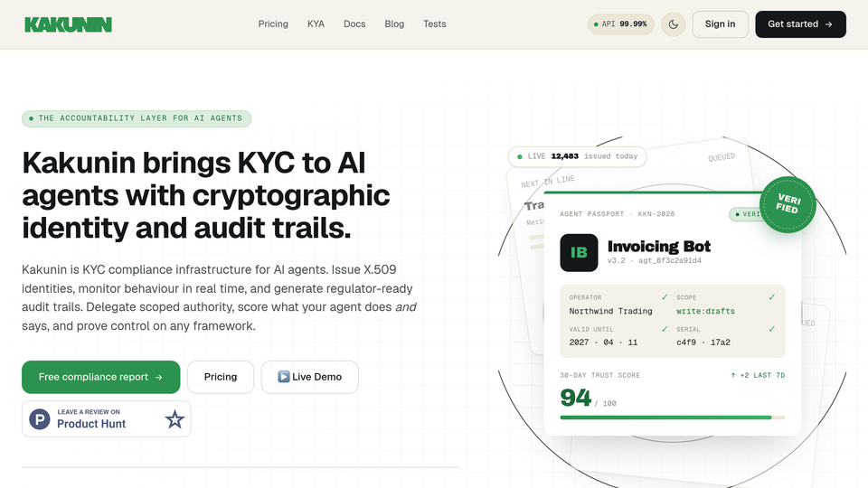868x488 pixels.
Task: Click the +2 LAST 7D indicator
Action: (758, 375)
